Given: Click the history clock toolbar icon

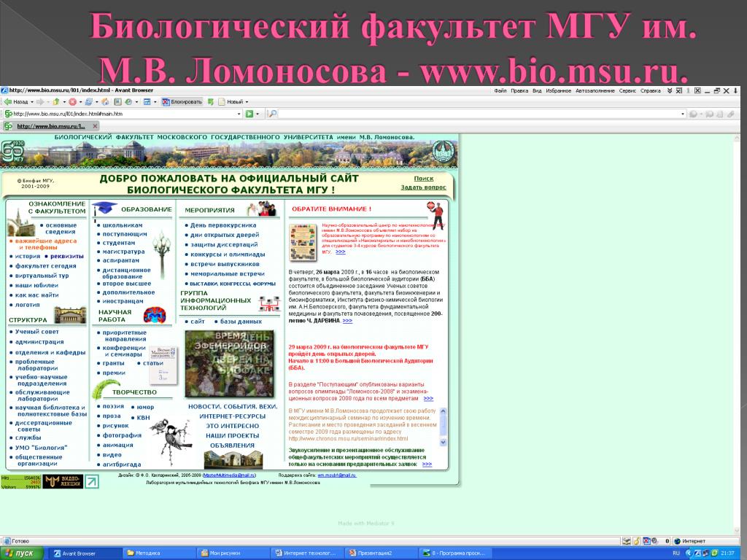Looking at the screenshot, I should coord(128,102).
